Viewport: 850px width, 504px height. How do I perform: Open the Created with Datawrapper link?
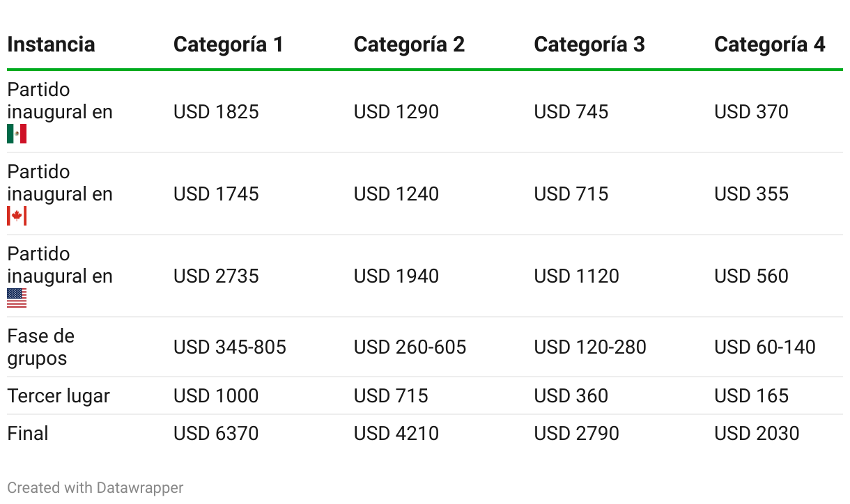click(95, 488)
